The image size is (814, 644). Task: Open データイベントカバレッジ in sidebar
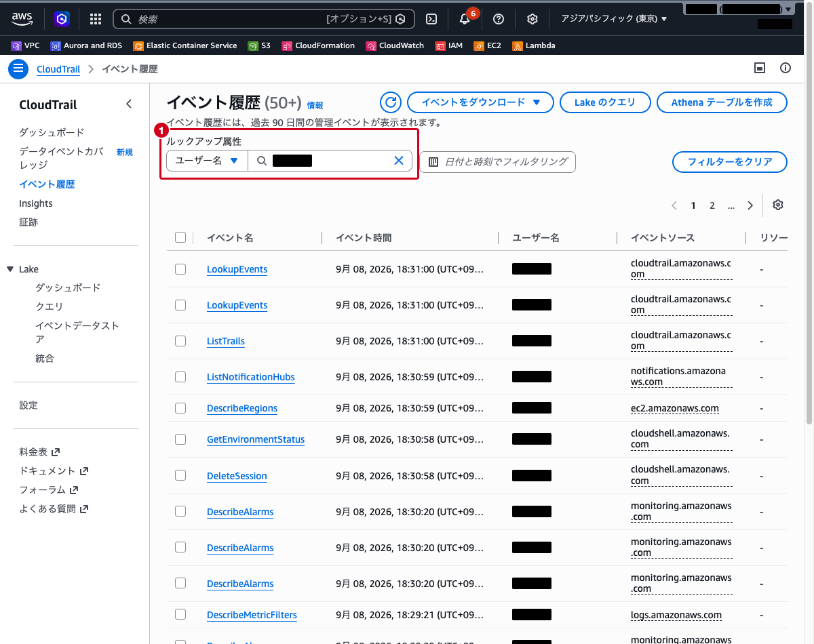tap(62, 158)
